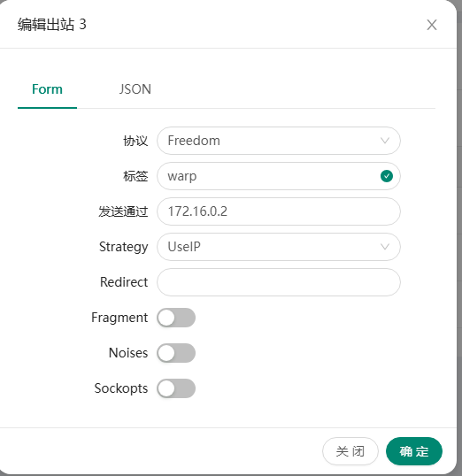Click the Redirect label text

pos(124,282)
